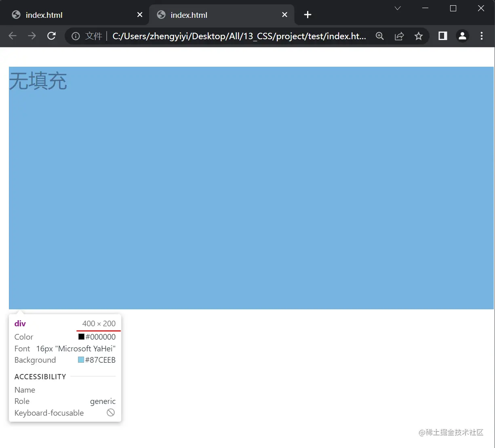Click the globe favicon on the active tab
Image resolution: width=495 pixels, height=448 pixels.
tap(161, 15)
